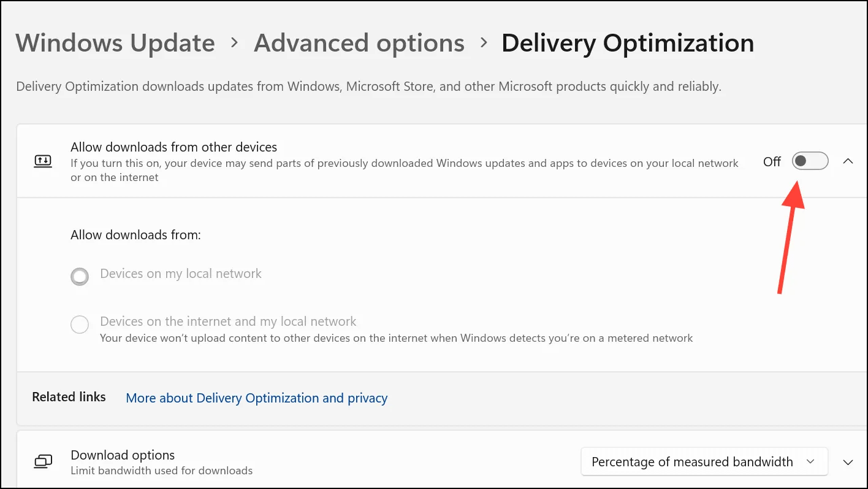Click the Related links label
Viewport: 868px width, 489px height.
point(69,397)
